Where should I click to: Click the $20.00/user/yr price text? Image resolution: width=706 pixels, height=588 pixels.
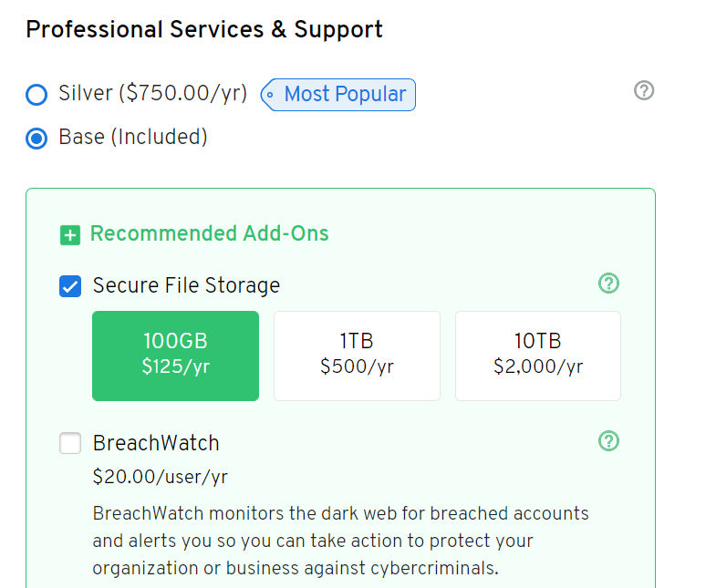coord(161,477)
